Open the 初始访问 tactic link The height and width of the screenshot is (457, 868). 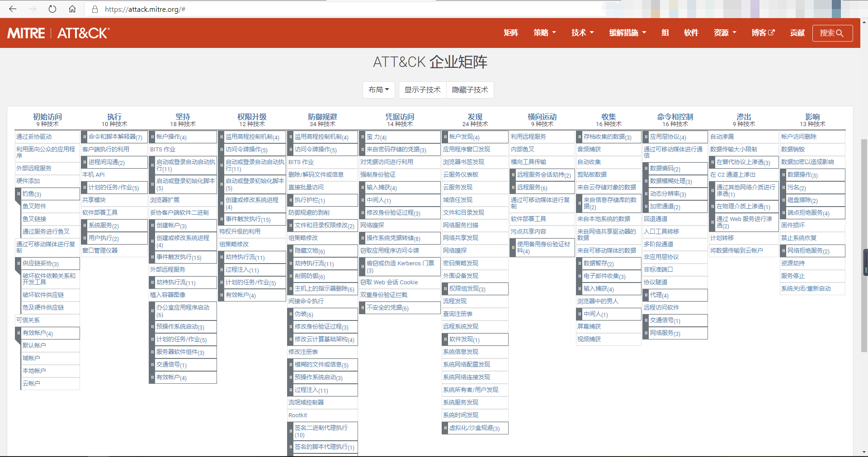(46, 117)
